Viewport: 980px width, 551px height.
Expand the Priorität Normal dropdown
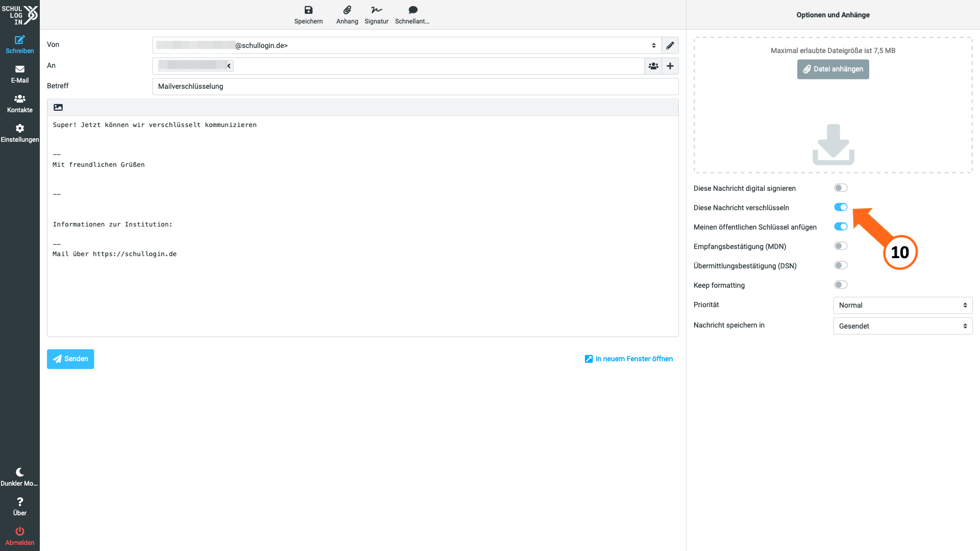[x=902, y=305]
